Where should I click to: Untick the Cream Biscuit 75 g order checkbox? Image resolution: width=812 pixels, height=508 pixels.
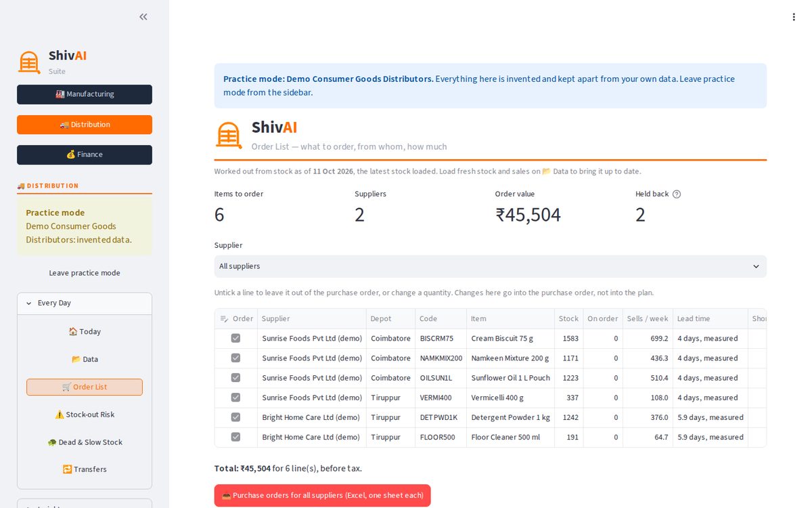235,338
